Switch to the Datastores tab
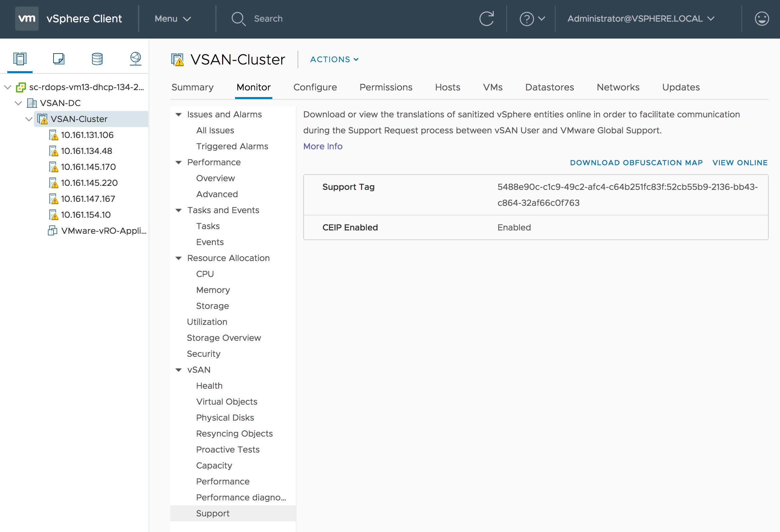Image resolution: width=780 pixels, height=532 pixels. [x=549, y=87]
